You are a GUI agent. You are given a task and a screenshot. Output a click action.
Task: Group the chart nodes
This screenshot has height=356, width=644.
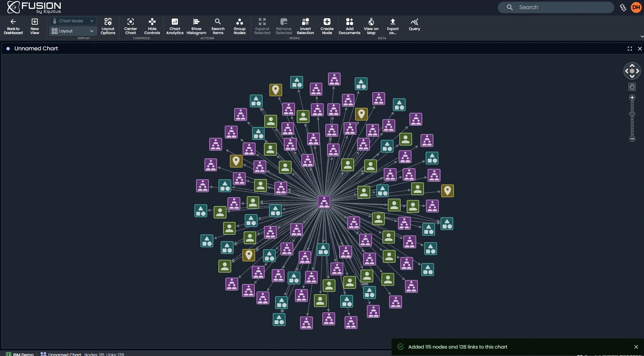click(x=239, y=26)
